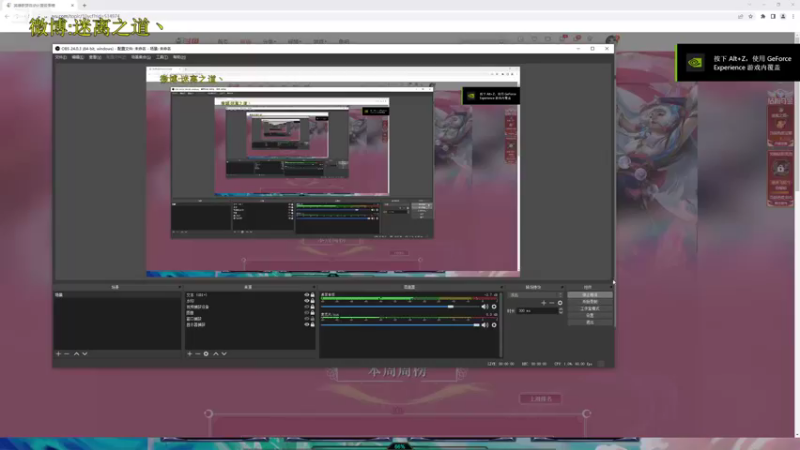
Task: Open the browser profile avatar icon
Action: tap(783, 16)
